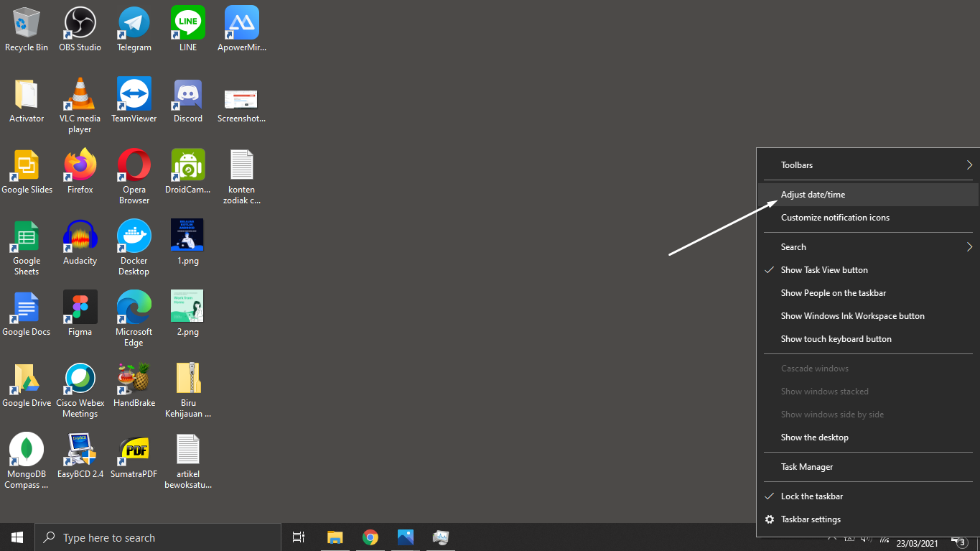The height and width of the screenshot is (551, 980).
Task: Select the EasyBCD 2.4 icon
Action: [80, 450]
